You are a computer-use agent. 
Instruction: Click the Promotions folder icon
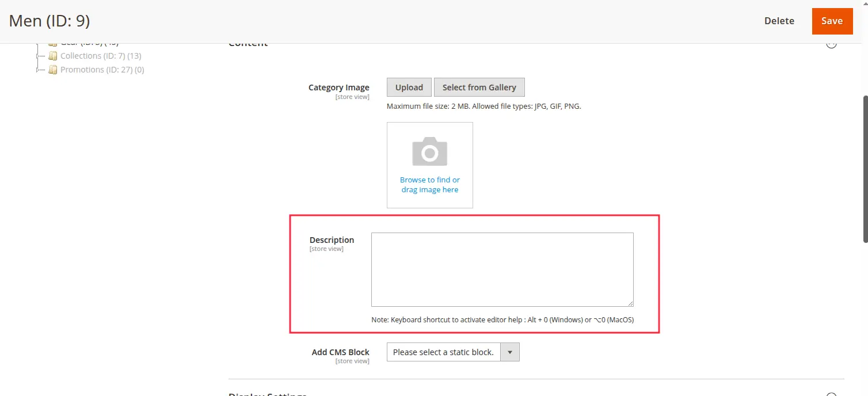click(53, 70)
